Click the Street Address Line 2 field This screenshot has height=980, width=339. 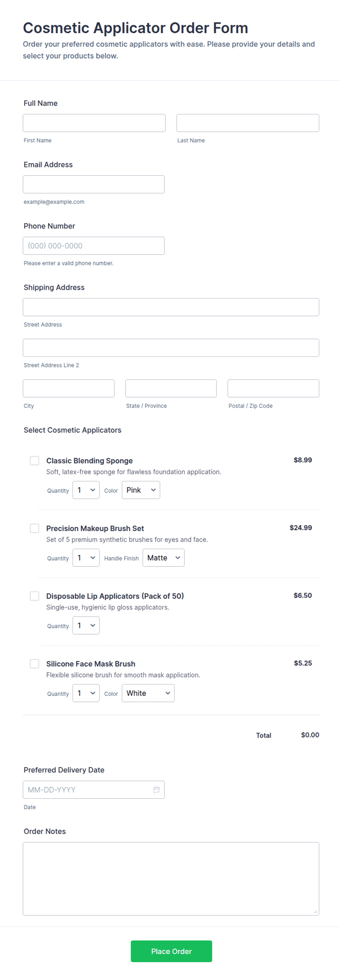[171, 348]
